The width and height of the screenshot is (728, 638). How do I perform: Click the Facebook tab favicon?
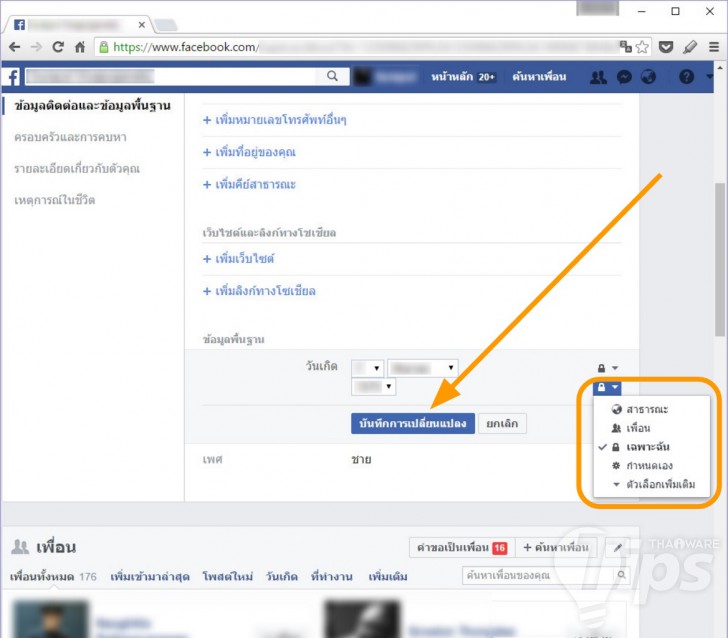20,25
